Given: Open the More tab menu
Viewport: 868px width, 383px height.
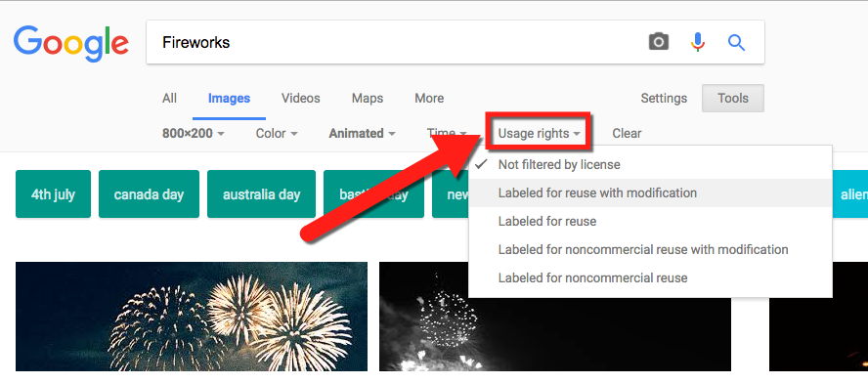Looking at the screenshot, I should (x=429, y=99).
